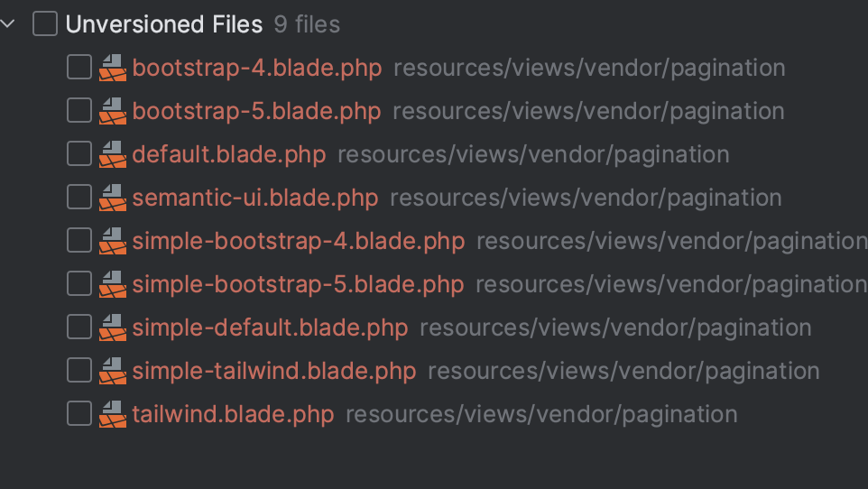The width and height of the screenshot is (868, 489).
Task: Select file name bootstrap-5.blade.php
Action: pos(256,111)
